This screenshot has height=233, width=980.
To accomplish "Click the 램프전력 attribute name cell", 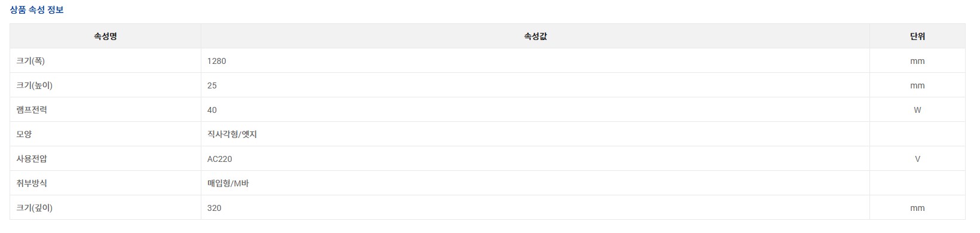I will pyautogui.click(x=105, y=110).
